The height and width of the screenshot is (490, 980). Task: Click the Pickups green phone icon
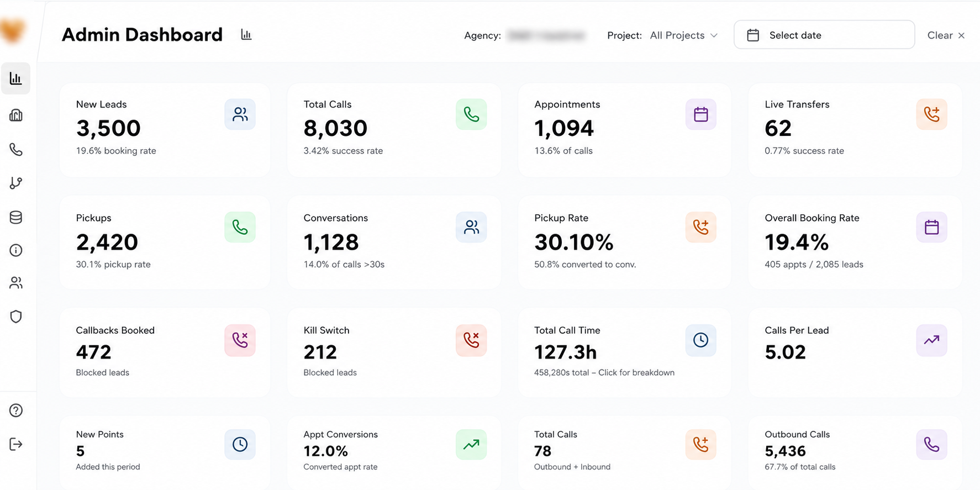coord(240,227)
